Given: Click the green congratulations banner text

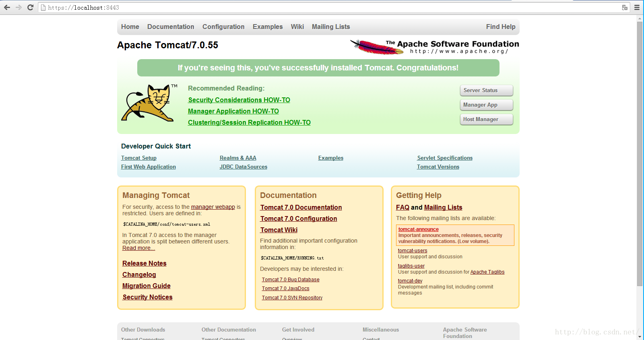Looking at the screenshot, I should point(318,68).
